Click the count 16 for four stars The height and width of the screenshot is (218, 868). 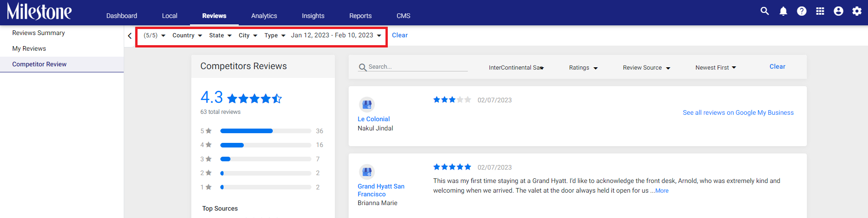point(320,145)
